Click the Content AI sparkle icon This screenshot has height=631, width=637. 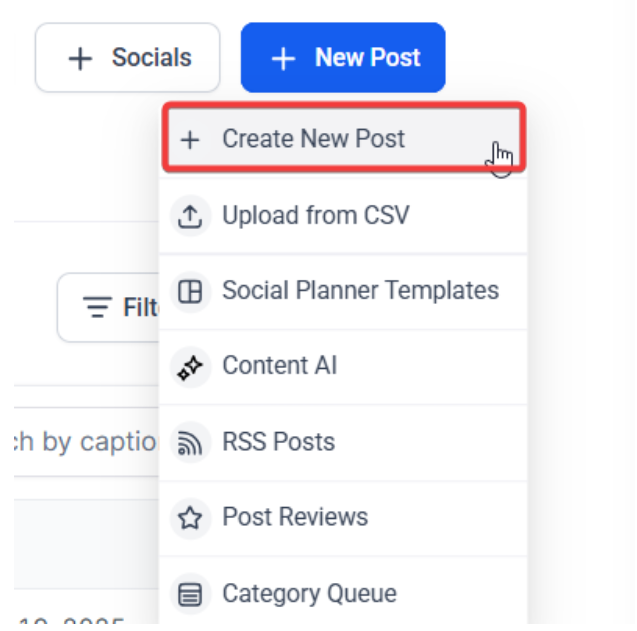(x=190, y=366)
